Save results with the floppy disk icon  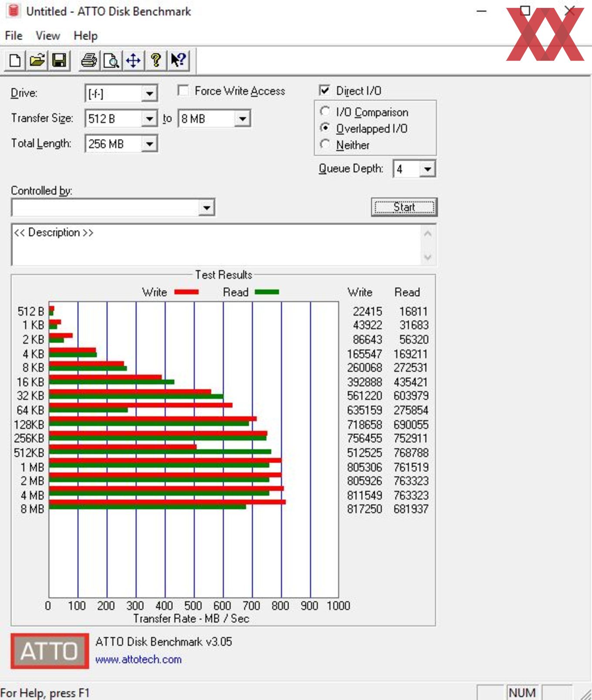(x=59, y=60)
